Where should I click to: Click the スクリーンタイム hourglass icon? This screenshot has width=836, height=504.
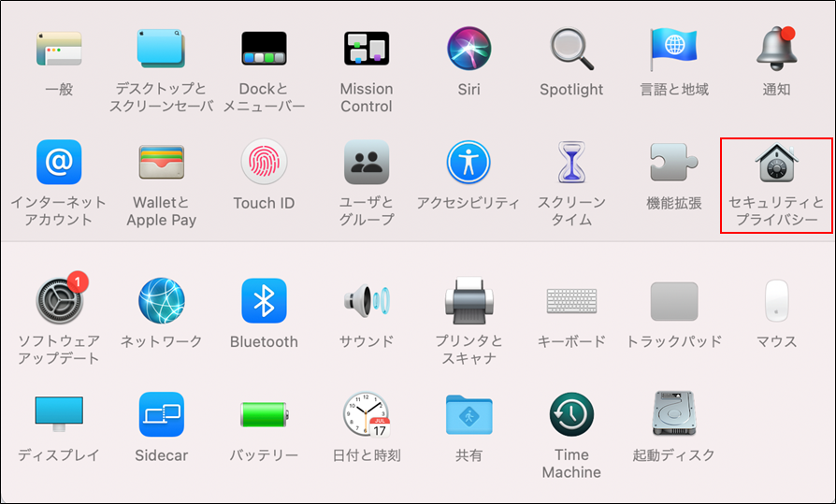click(571, 163)
